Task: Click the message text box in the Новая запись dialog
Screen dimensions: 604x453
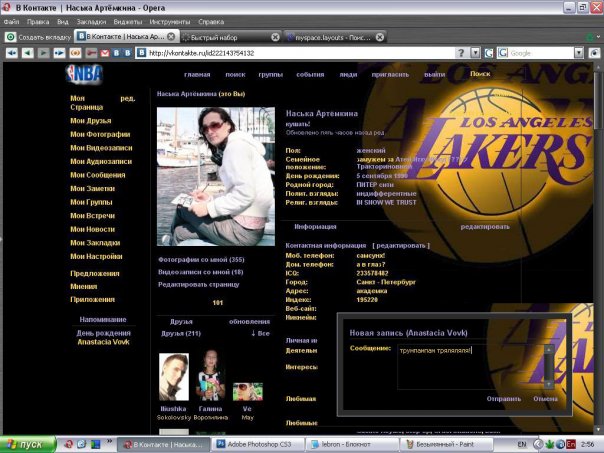Action: tap(471, 367)
